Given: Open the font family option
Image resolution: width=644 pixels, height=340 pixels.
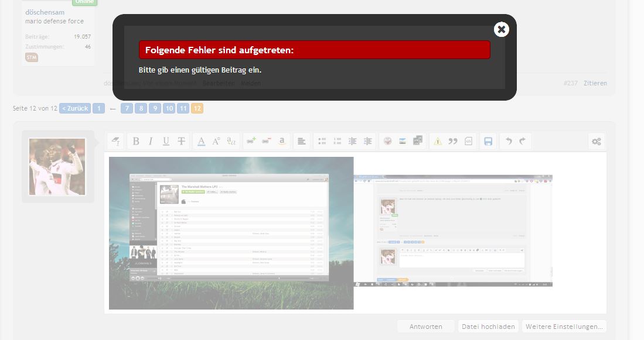Looking at the screenshot, I should 231,141.
